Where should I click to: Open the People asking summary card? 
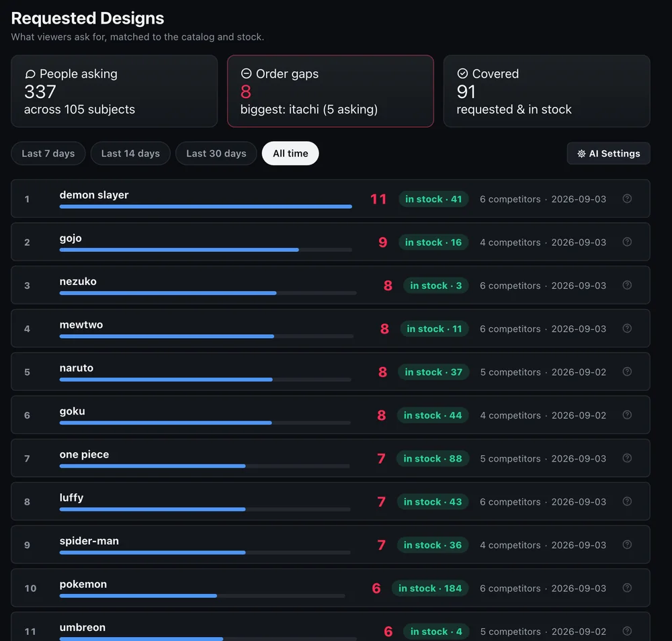(x=114, y=91)
